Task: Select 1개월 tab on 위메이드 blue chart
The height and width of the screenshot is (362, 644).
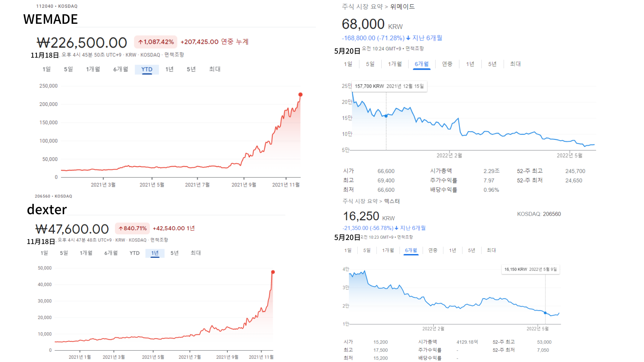Action: tap(395, 64)
